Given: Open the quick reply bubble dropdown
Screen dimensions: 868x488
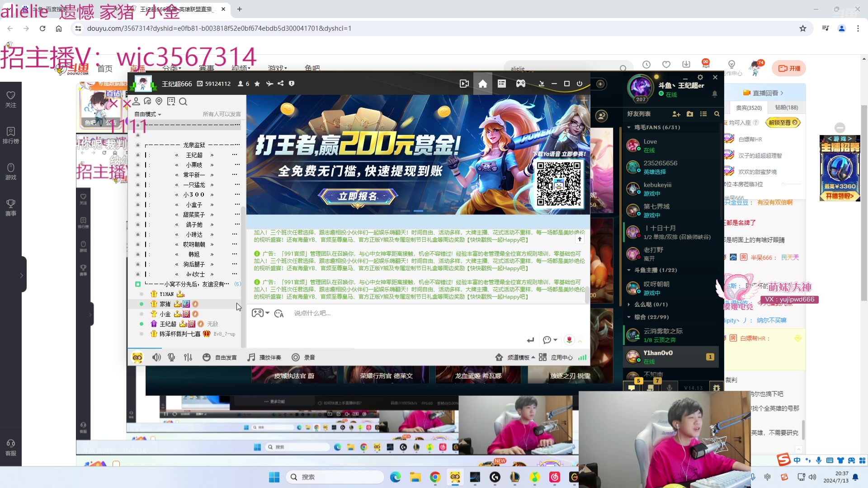Looking at the screenshot, I should tap(550, 340).
